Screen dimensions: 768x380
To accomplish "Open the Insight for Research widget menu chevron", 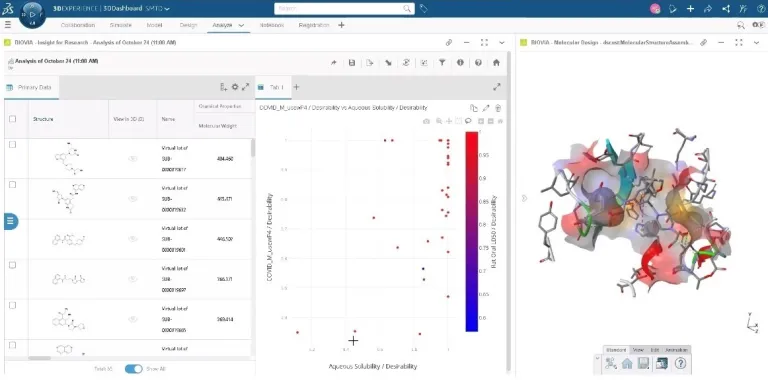I will point(502,43).
